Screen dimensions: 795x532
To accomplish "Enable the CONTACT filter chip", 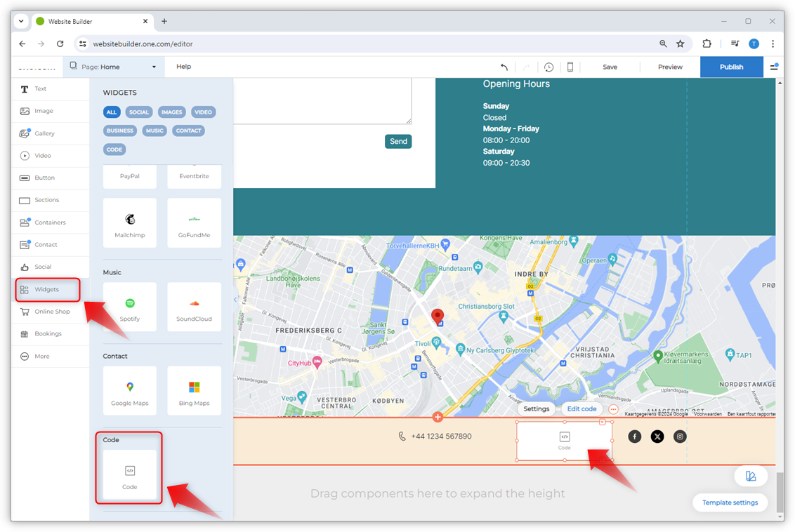I will tap(188, 131).
